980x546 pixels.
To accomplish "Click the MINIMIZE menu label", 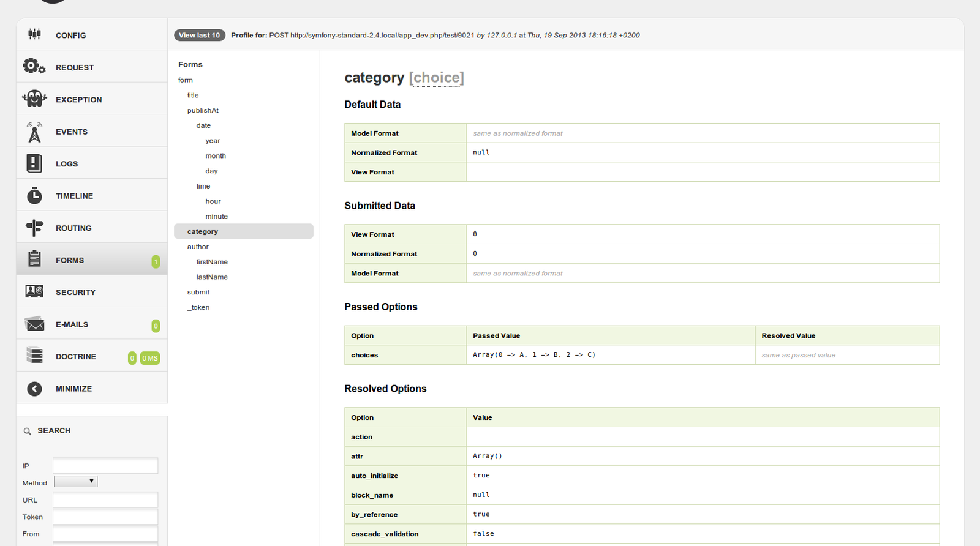I will click(x=73, y=389).
